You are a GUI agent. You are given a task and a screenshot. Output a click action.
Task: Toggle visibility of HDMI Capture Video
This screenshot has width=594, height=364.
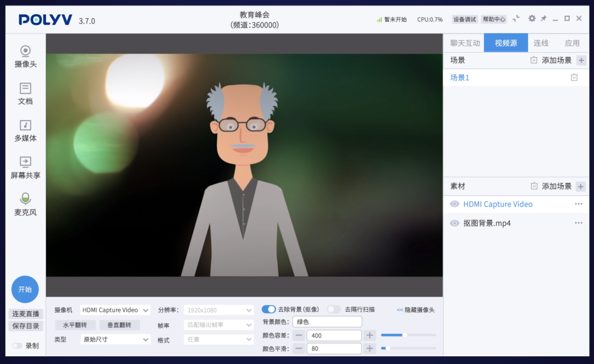(456, 204)
